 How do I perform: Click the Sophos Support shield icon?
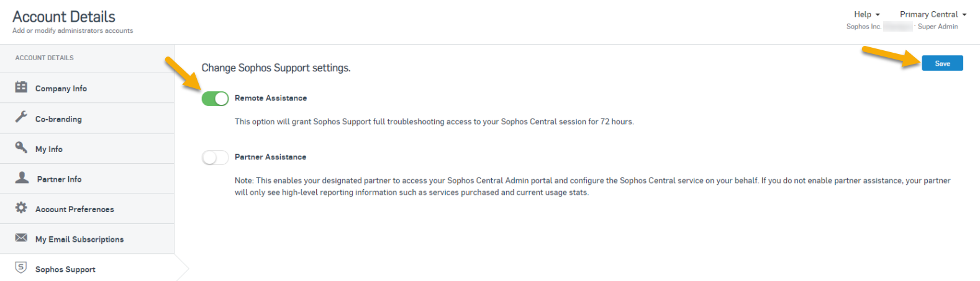[21, 267]
